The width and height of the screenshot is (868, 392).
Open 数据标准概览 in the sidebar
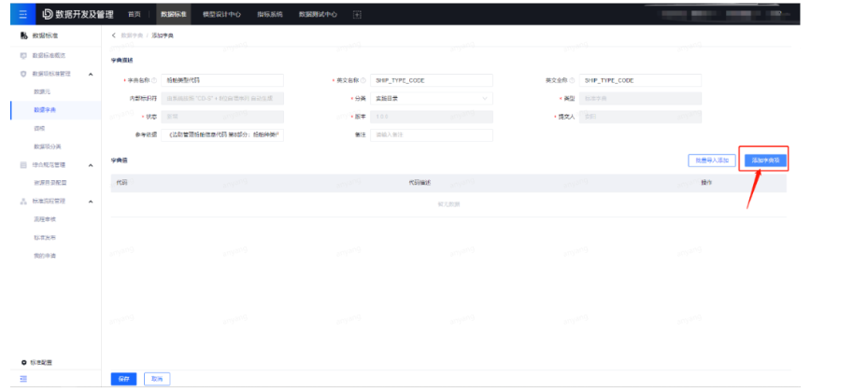[50, 56]
